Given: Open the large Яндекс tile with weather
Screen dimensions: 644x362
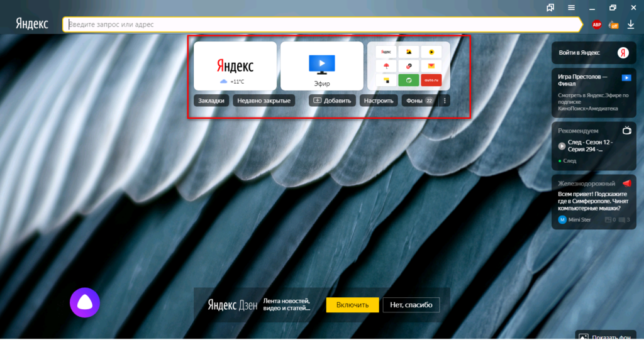Looking at the screenshot, I should (235, 66).
